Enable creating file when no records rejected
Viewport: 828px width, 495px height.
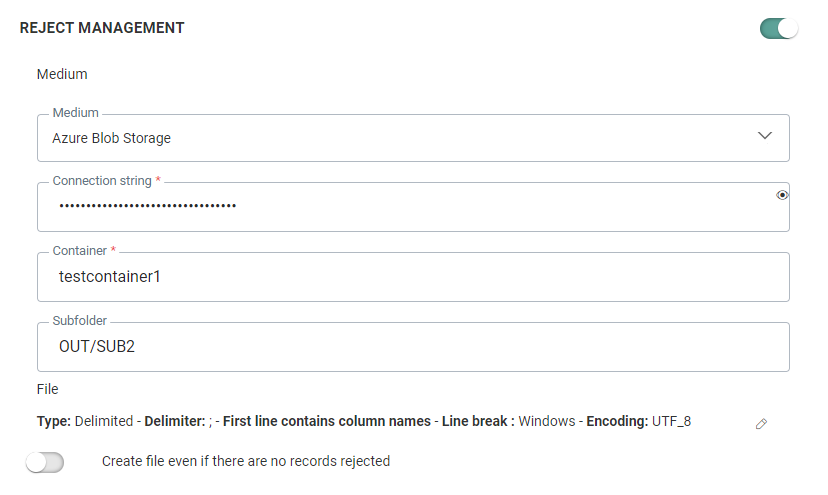tap(45, 462)
